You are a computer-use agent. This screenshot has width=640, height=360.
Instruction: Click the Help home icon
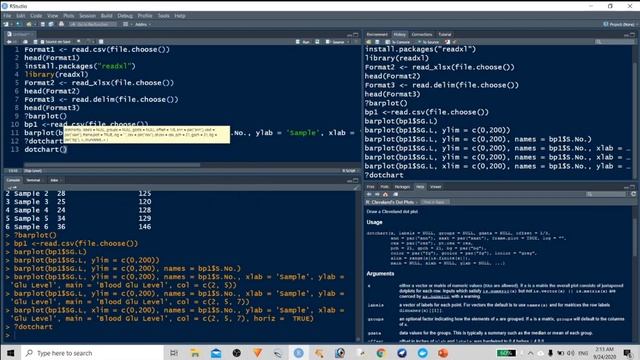(385, 194)
